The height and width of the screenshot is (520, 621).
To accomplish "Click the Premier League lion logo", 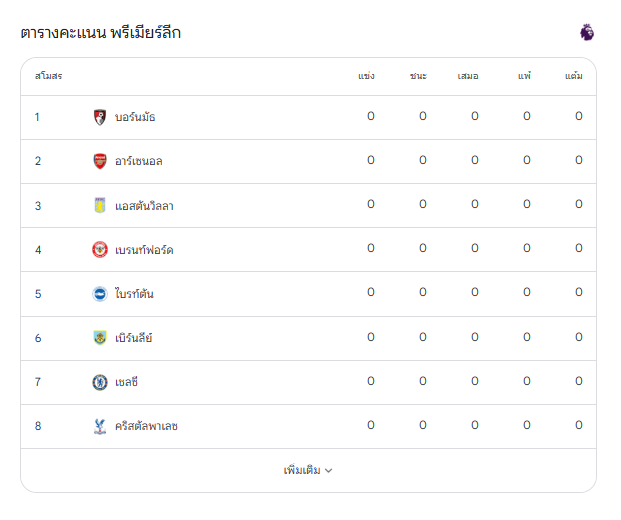I will [x=587, y=32].
